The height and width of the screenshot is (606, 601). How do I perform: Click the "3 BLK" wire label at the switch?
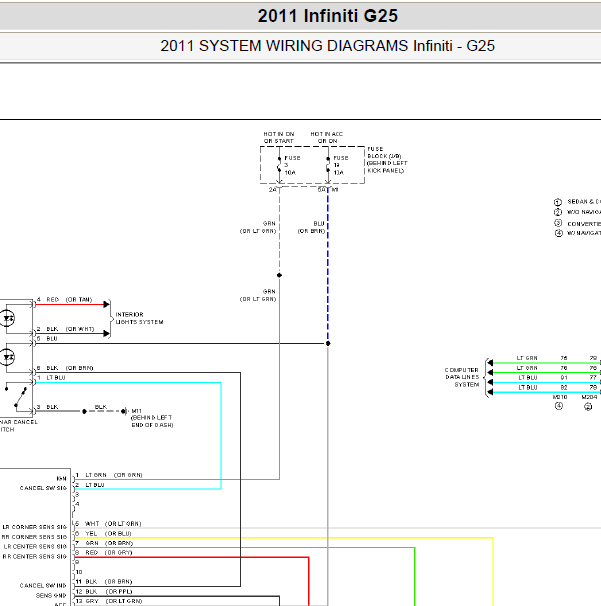tap(47, 407)
